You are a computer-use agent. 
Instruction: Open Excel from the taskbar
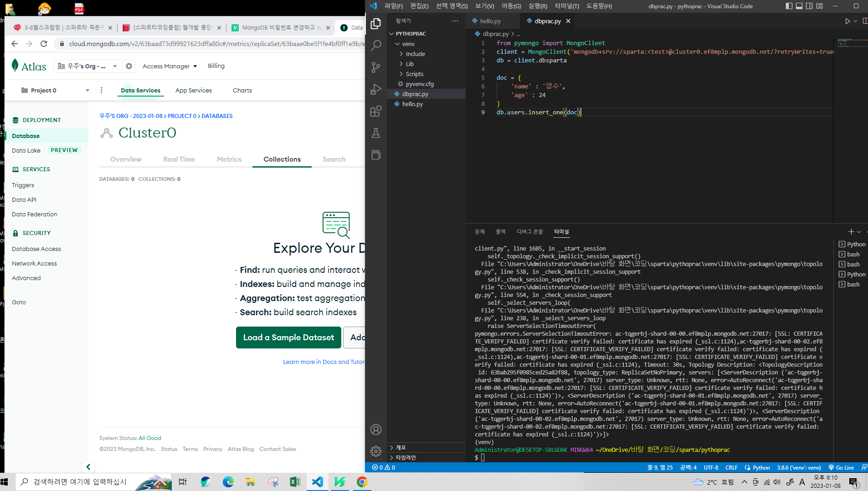tap(295, 482)
